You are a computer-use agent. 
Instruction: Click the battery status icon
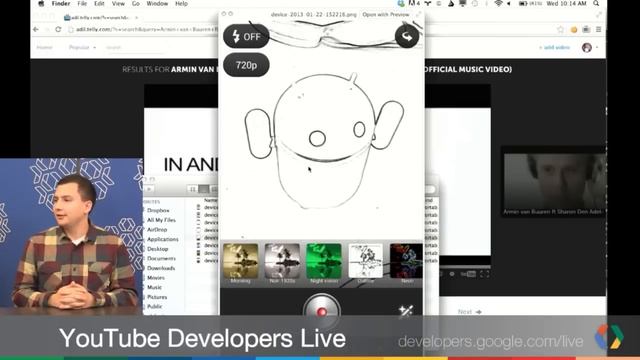click(x=523, y=4)
